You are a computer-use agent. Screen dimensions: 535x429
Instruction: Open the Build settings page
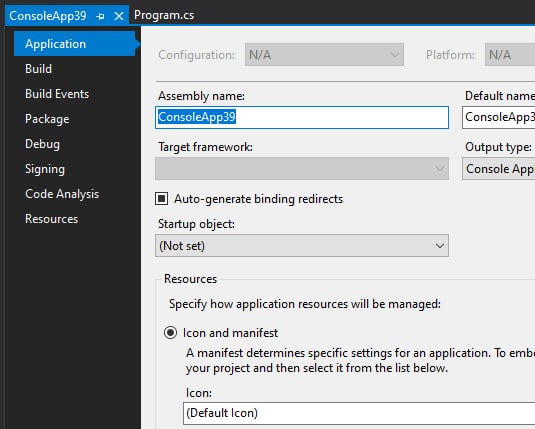39,69
